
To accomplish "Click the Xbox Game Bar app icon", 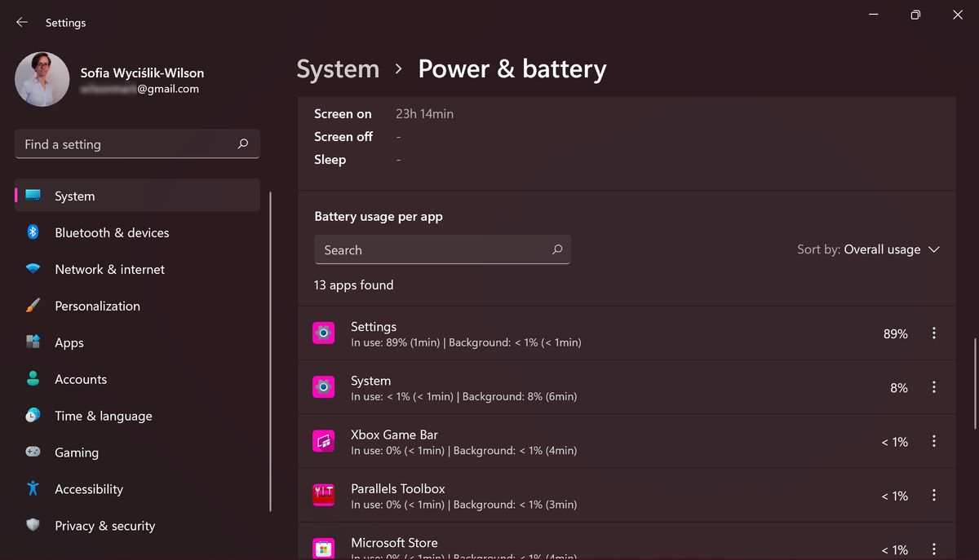I will click(323, 441).
